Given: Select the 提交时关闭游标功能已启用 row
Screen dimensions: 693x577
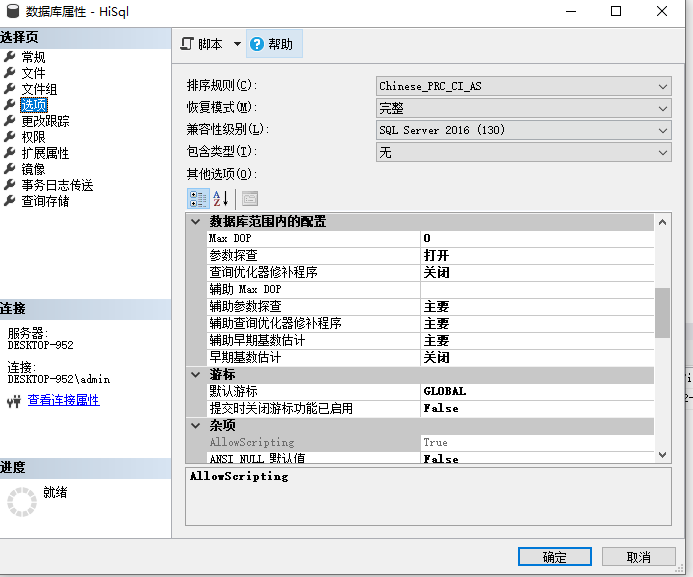Looking at the screenshot, I should [430, 409].
